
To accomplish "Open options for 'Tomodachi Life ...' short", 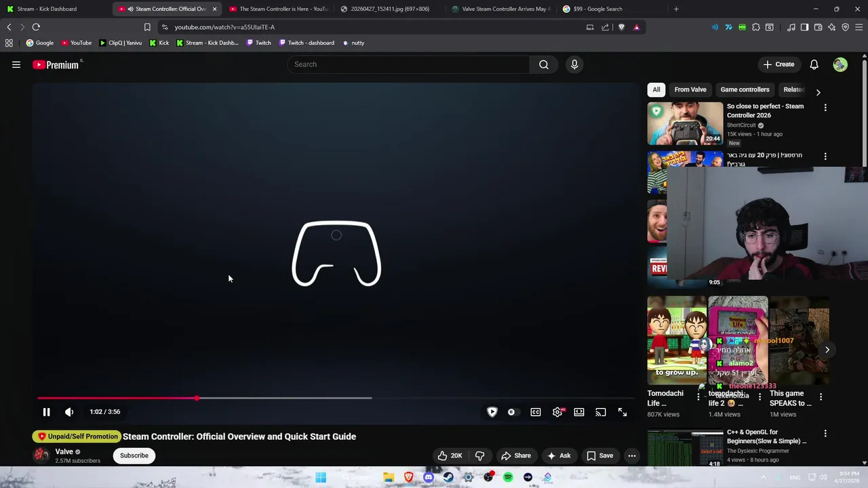I will pyautogui.click(x=698, y=397).
